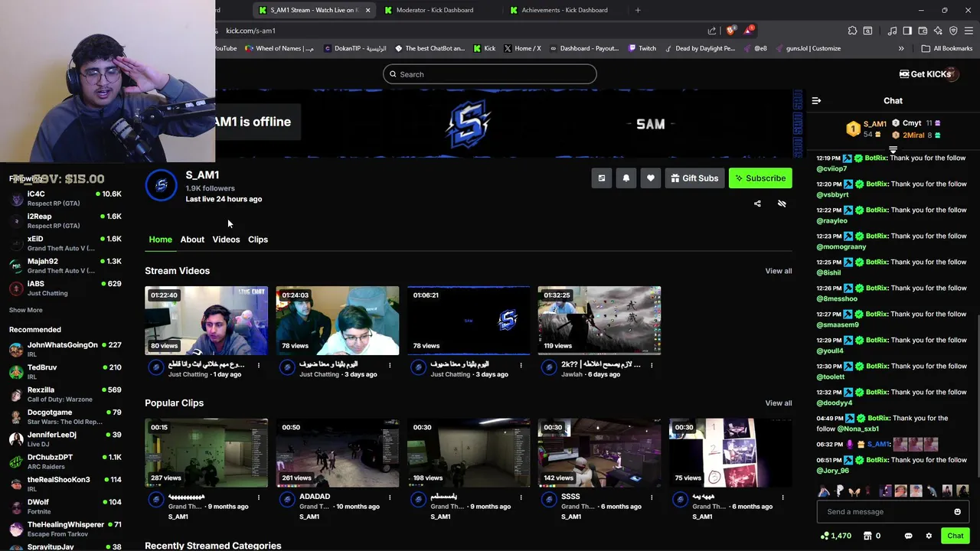Focus the Kick search field
980x551 pixels.
490,74
